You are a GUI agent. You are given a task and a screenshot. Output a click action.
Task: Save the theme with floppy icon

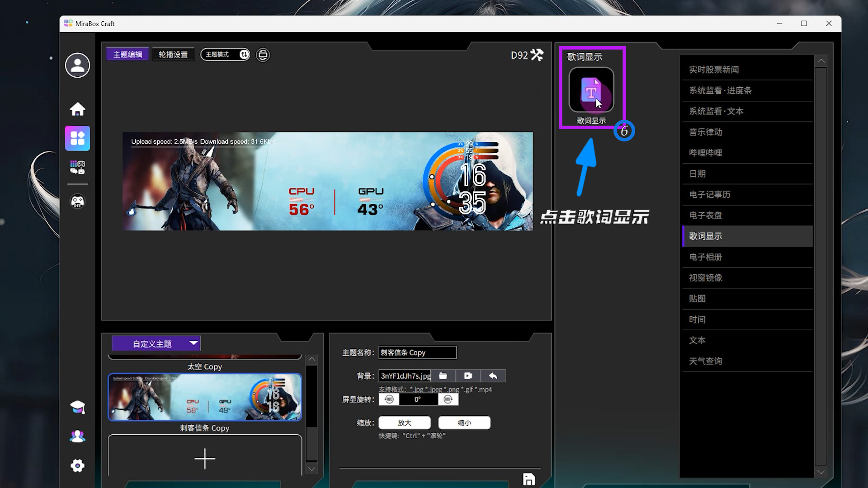click(529, 479)
